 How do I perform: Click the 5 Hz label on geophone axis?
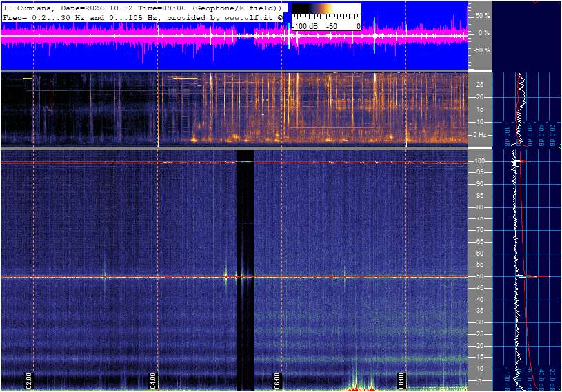pos(479,135)
